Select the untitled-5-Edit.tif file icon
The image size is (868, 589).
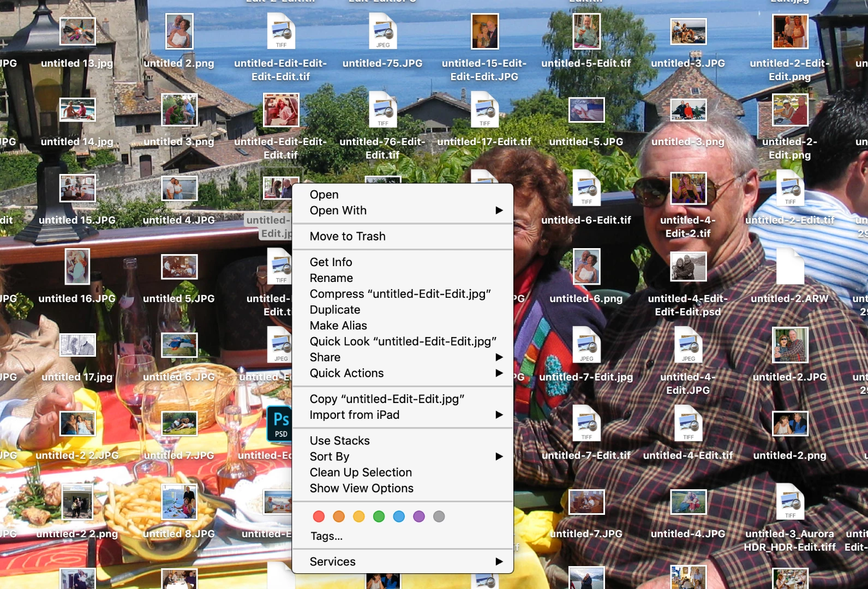point(586,31)
